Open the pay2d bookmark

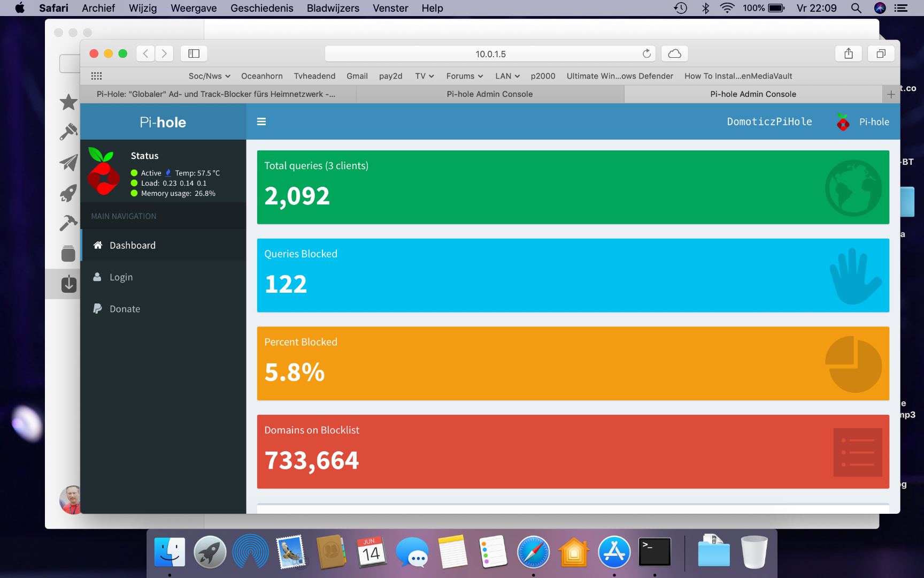click(x=391, y=76)
